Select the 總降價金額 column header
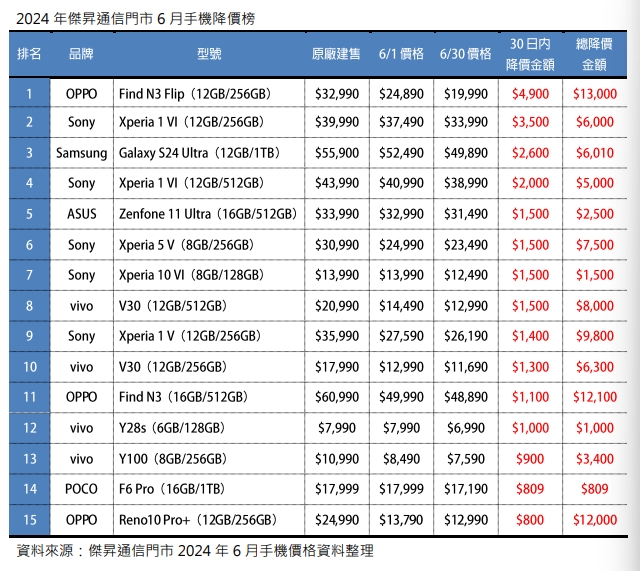The image size is (640, 571). (x=594, y=54)
